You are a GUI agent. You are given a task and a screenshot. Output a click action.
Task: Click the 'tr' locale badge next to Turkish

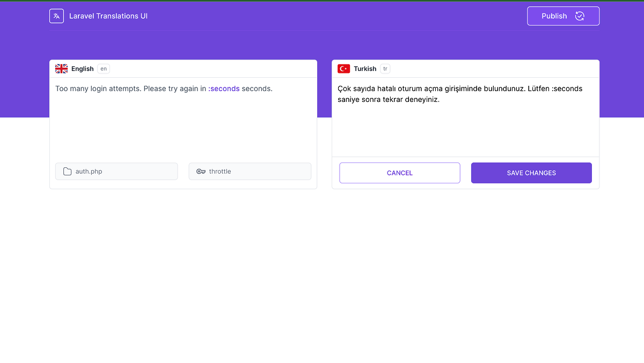pyautogui.click(x=385, y=69)
